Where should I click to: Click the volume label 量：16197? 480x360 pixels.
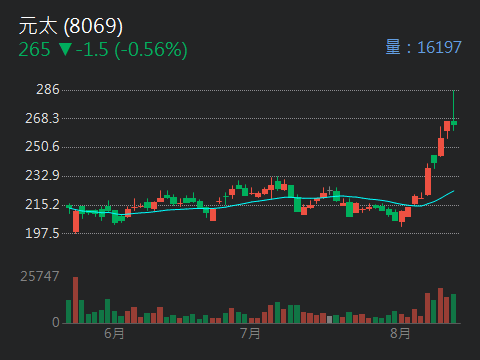pos(423,47)
